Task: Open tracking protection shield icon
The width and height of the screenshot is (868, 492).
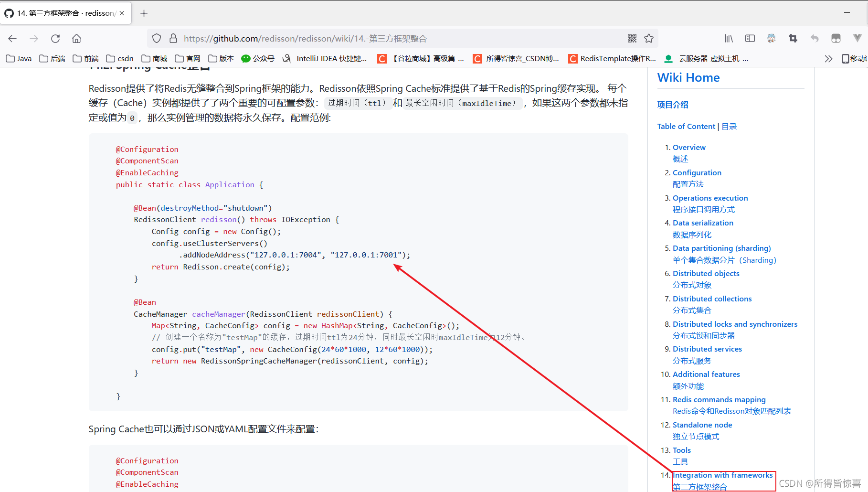Action: [x=157, y=38]
